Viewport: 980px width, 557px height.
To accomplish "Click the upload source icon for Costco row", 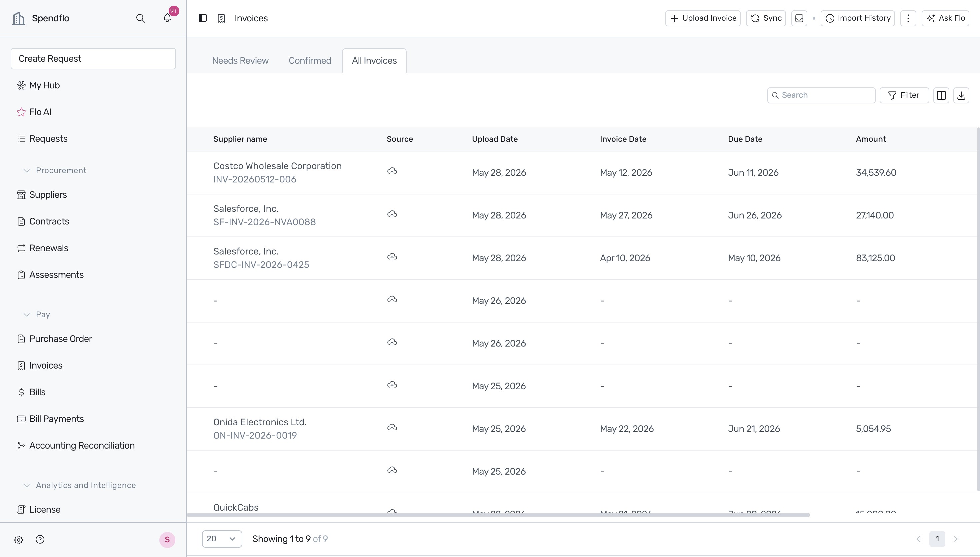I will click(x=392, y=171).
